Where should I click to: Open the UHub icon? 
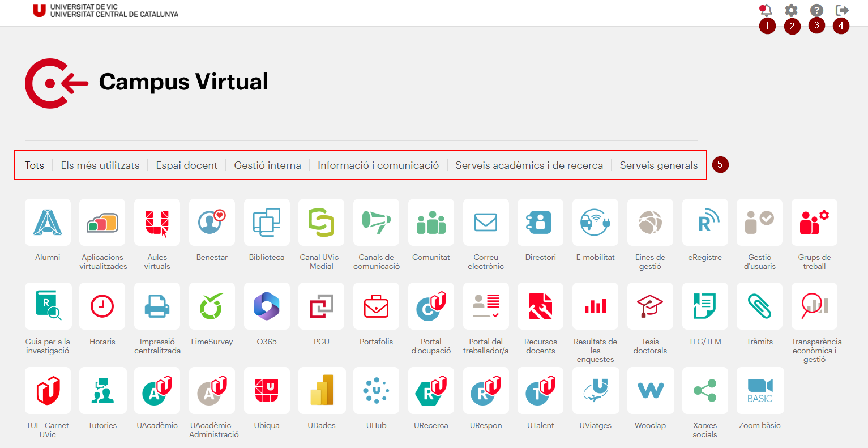tap(377, 390)
